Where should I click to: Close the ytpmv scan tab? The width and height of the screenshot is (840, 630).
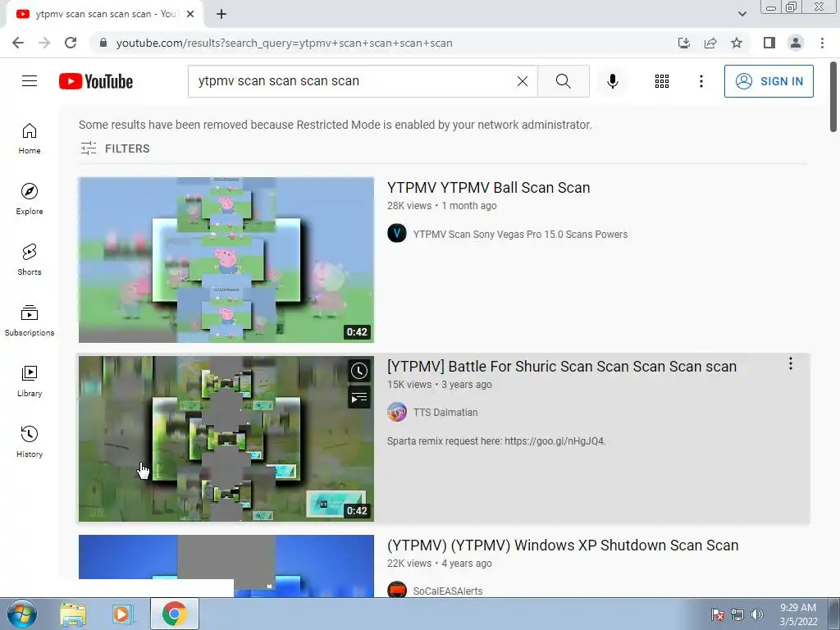(x=190, y=14)
